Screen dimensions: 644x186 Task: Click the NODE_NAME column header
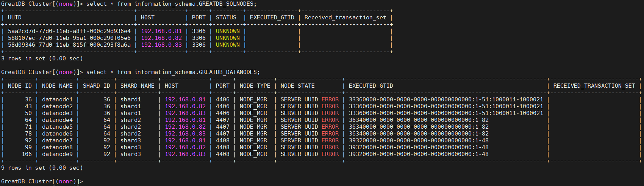pos(57,86)
